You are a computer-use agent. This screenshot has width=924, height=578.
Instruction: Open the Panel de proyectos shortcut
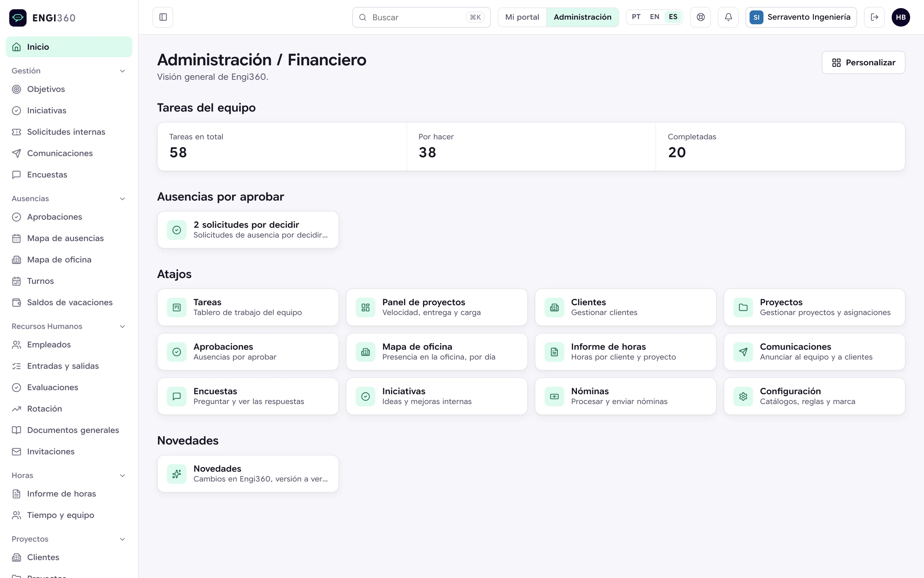point(437,307)
